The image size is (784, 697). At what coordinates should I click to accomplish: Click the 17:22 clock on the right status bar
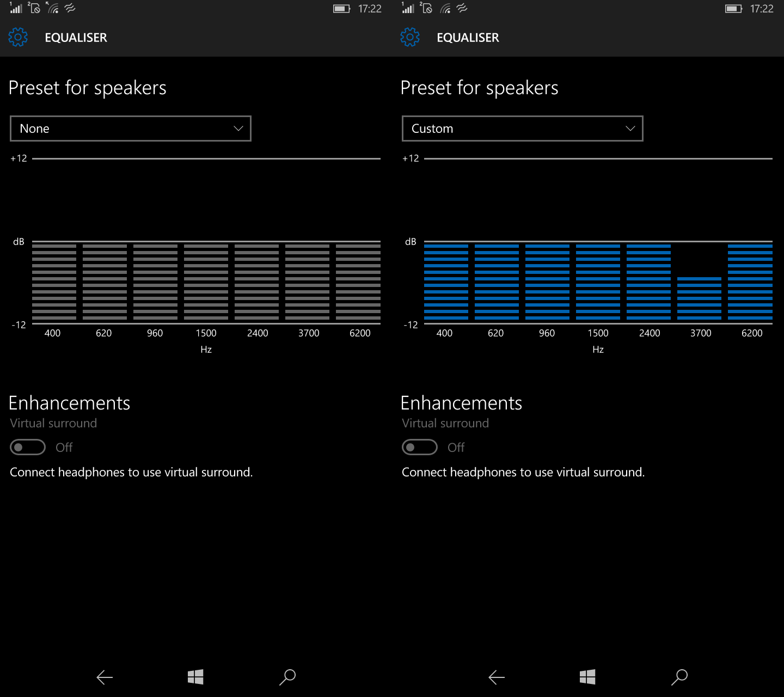click(x=762, y=9)
